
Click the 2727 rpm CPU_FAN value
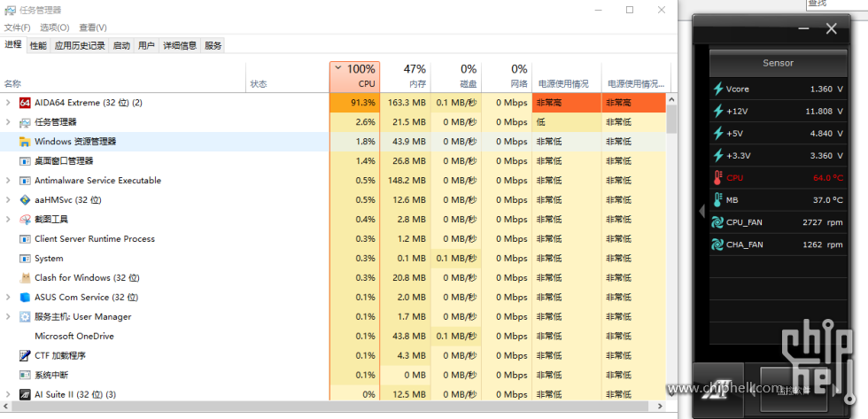pos(823,222)
